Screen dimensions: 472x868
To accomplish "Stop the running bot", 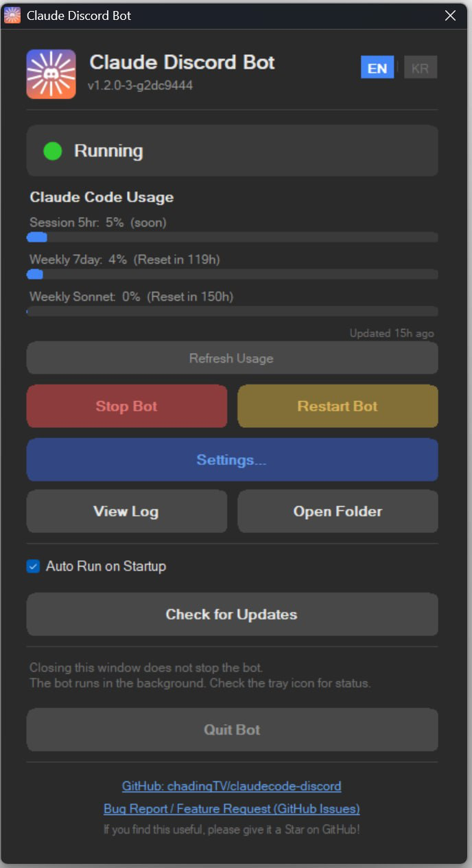I will coord(126,406).
